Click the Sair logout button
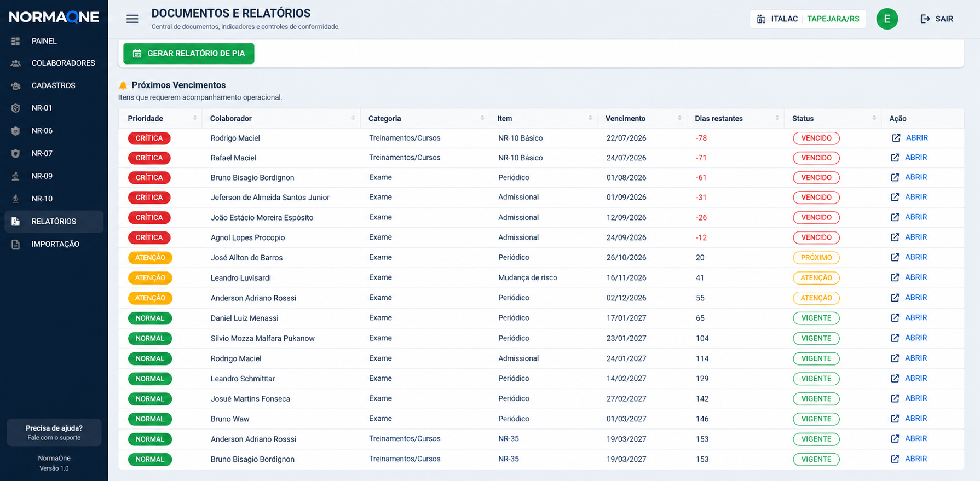980x481 pixels. click(937, 19)
